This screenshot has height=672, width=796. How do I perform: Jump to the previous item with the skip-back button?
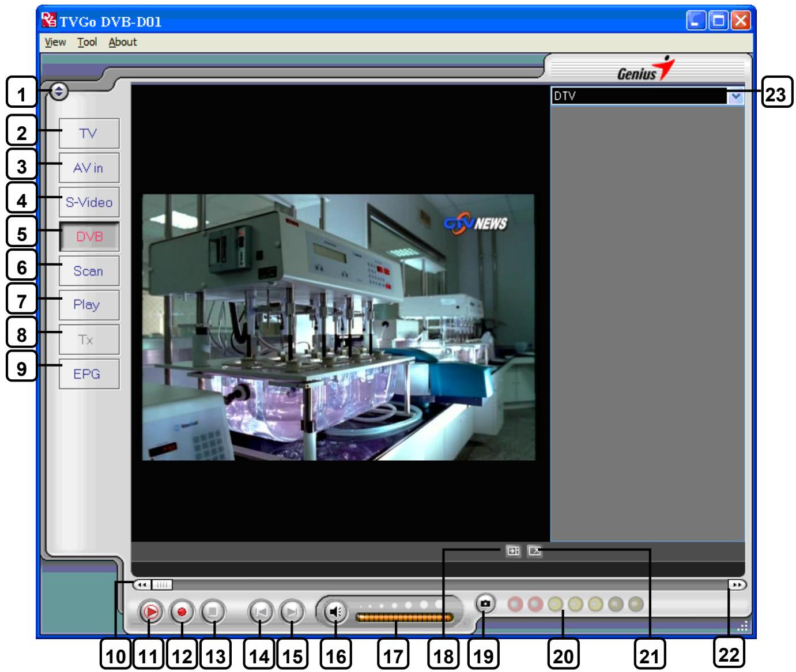coord(261,612)
